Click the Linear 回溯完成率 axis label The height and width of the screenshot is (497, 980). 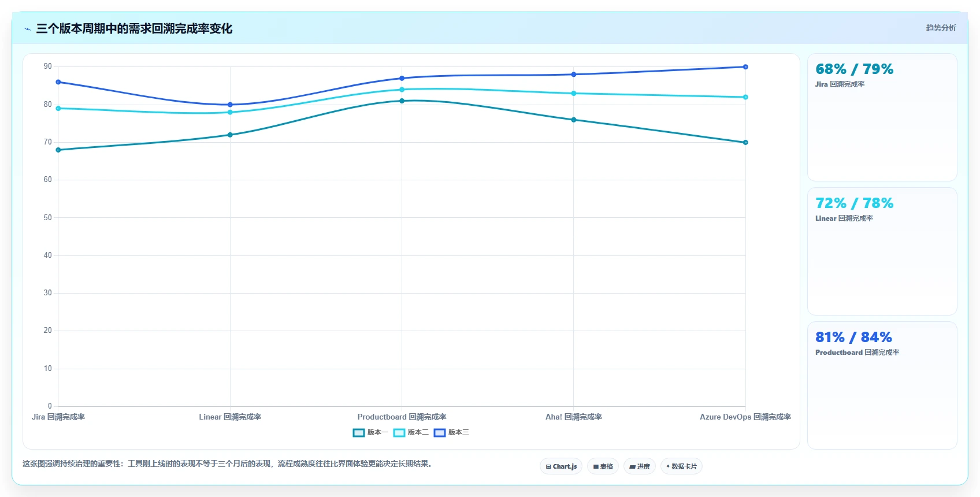click(230, 417)
